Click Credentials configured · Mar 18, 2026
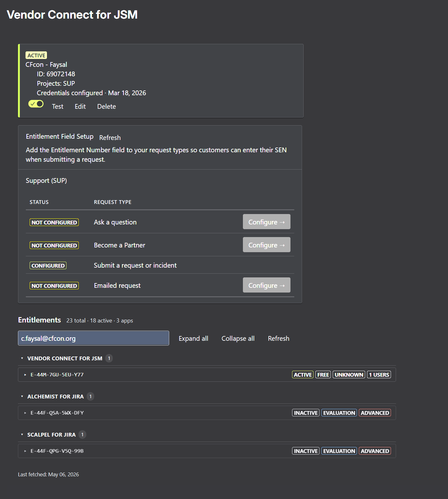 point(91,93)
